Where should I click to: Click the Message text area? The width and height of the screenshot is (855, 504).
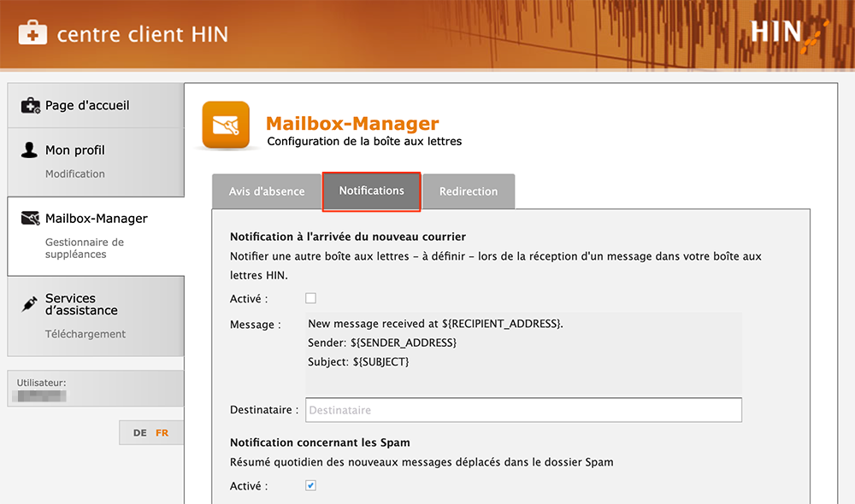click(x=523, y=355)
